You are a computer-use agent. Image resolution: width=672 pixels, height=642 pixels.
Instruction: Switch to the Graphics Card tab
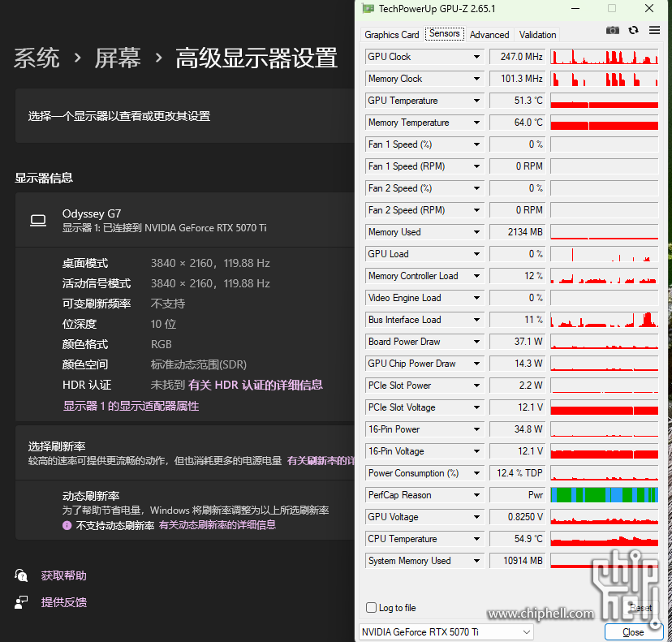[x=392, y=35]
